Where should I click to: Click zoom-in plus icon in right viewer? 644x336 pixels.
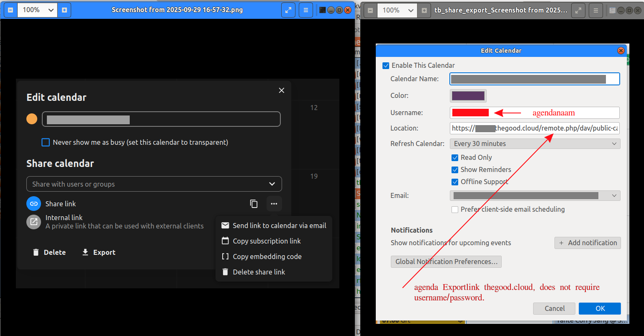pyautogui.click(x=424, y=10)
